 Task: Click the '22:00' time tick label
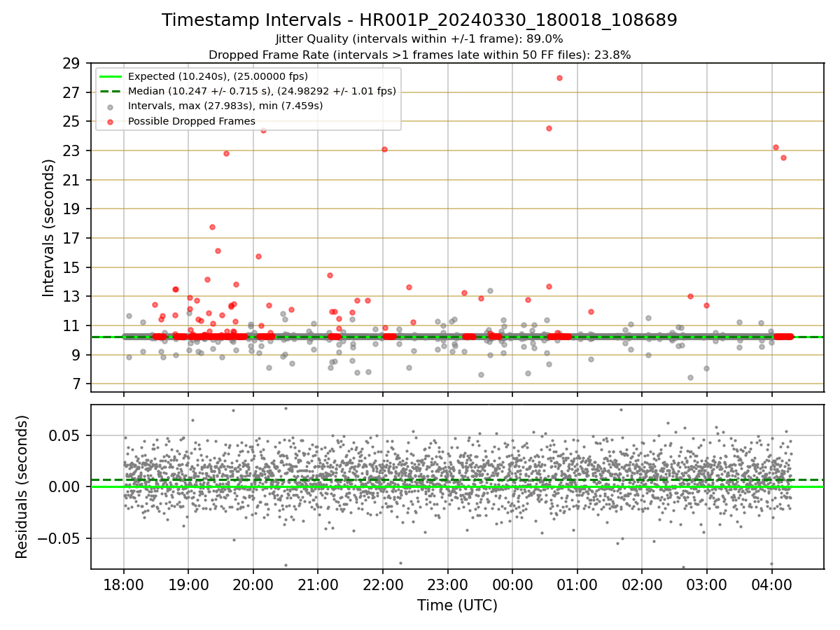pyautogui.click(x=383, y=584)
